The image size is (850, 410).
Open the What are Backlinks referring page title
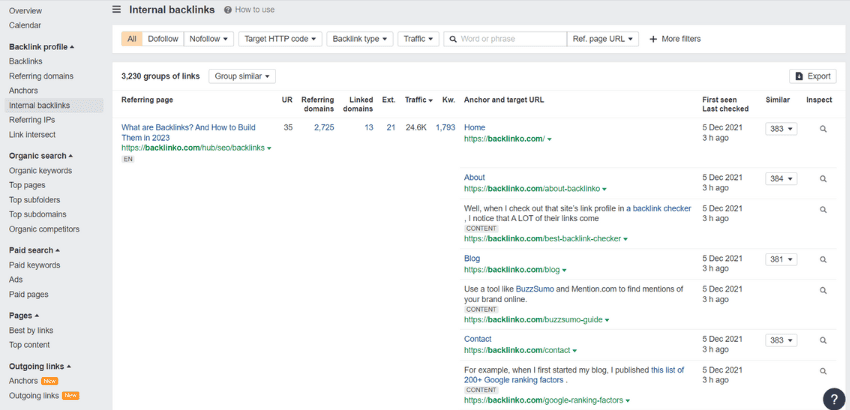[x=188, y=133]
